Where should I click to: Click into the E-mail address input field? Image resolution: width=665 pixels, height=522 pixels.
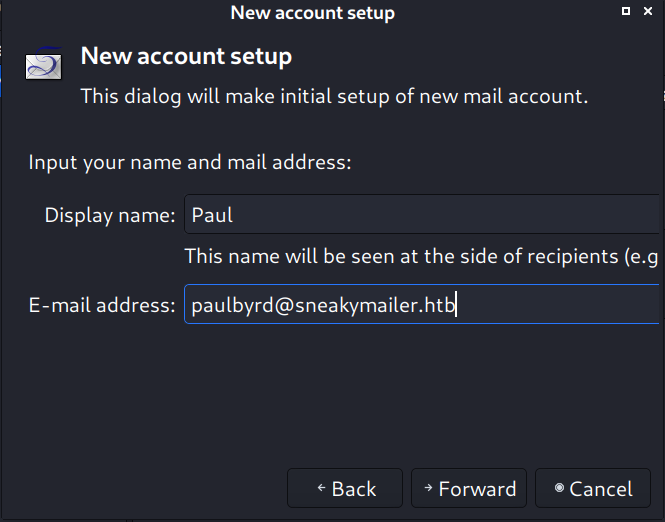[x=420, y=306]
